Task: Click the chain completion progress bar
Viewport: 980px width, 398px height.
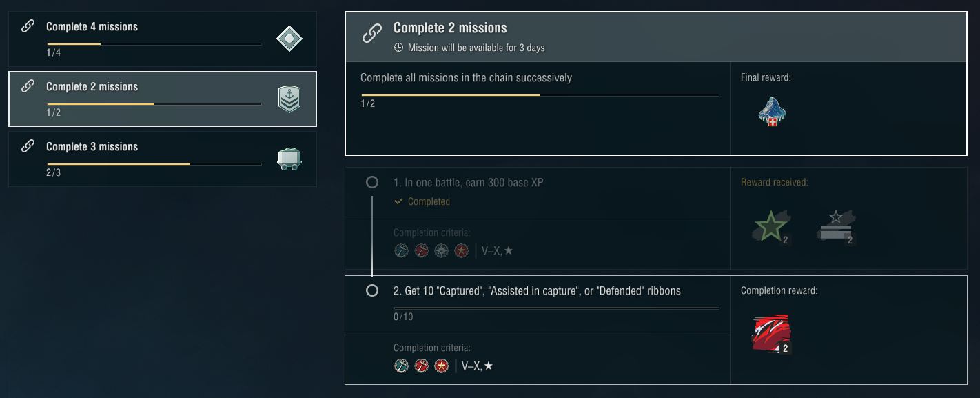Action: (x=540, y=95)
